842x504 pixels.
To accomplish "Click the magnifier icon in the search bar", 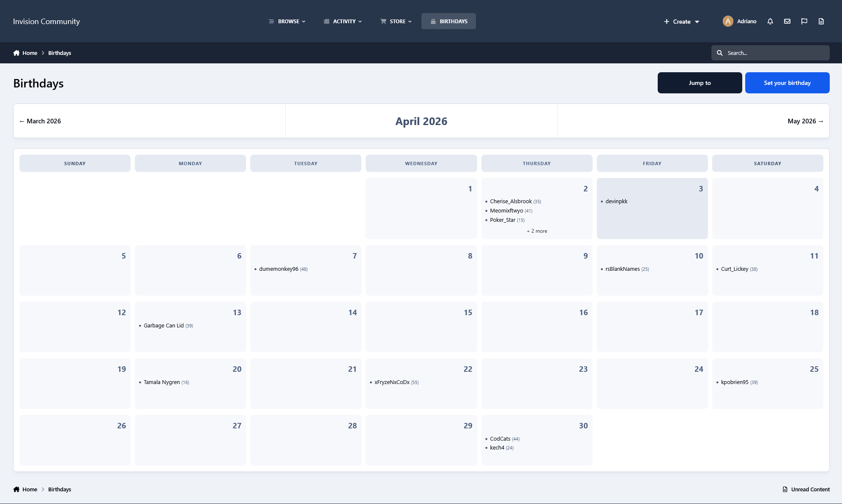I will [x=720, y=53].
